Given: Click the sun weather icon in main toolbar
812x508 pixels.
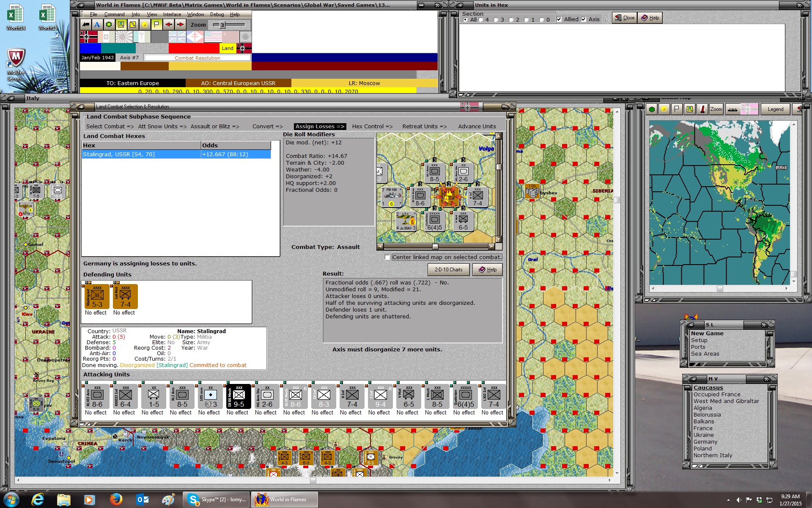Looking at the screenshot, I should coord(145,25).
